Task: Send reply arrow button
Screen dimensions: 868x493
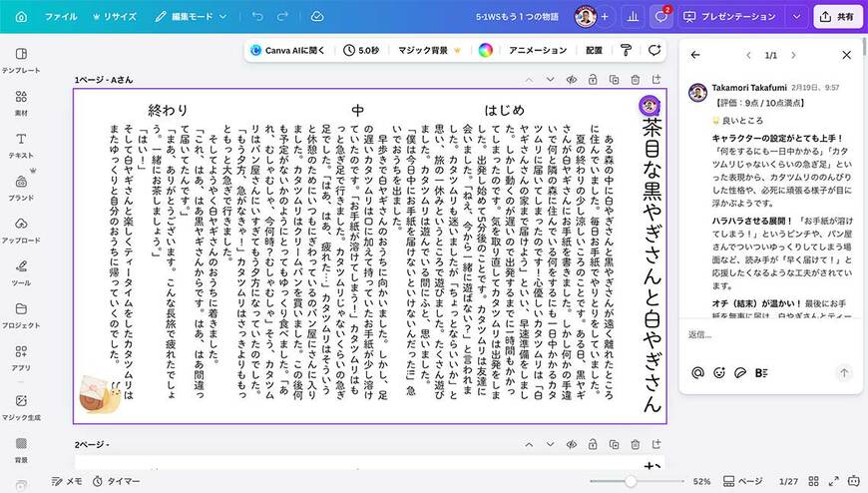Action: point(844,373)
